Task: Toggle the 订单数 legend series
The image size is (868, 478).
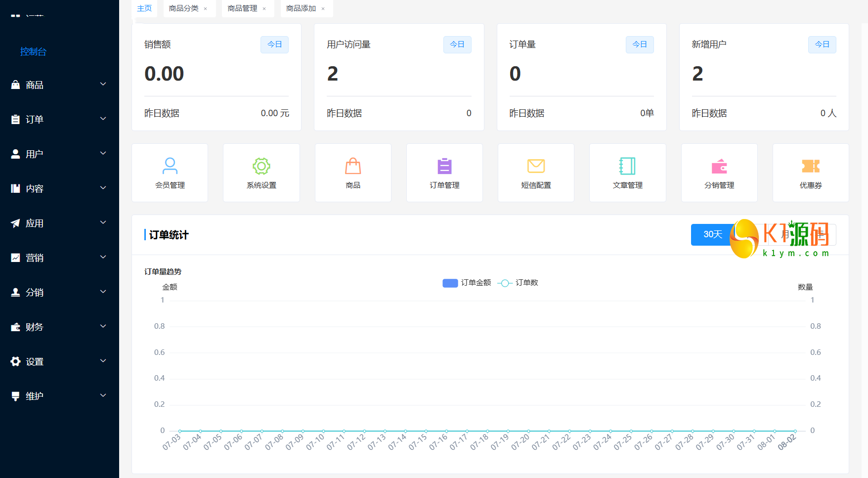Action: click(518, 283)
